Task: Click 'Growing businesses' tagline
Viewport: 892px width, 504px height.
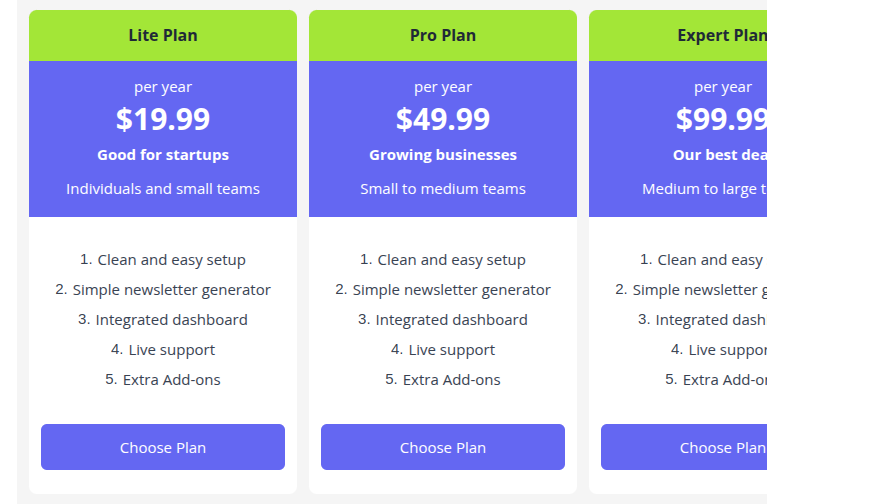Action: (x=443, y=155)
